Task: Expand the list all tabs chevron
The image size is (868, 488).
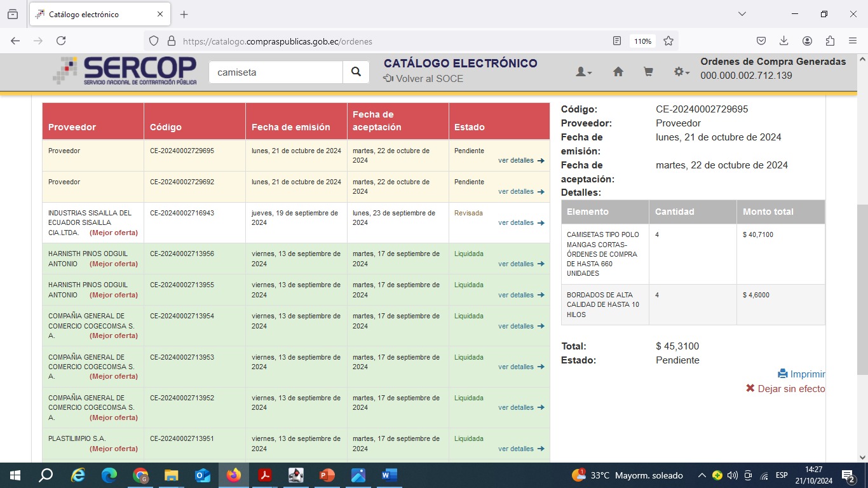Action: (742, 14)
